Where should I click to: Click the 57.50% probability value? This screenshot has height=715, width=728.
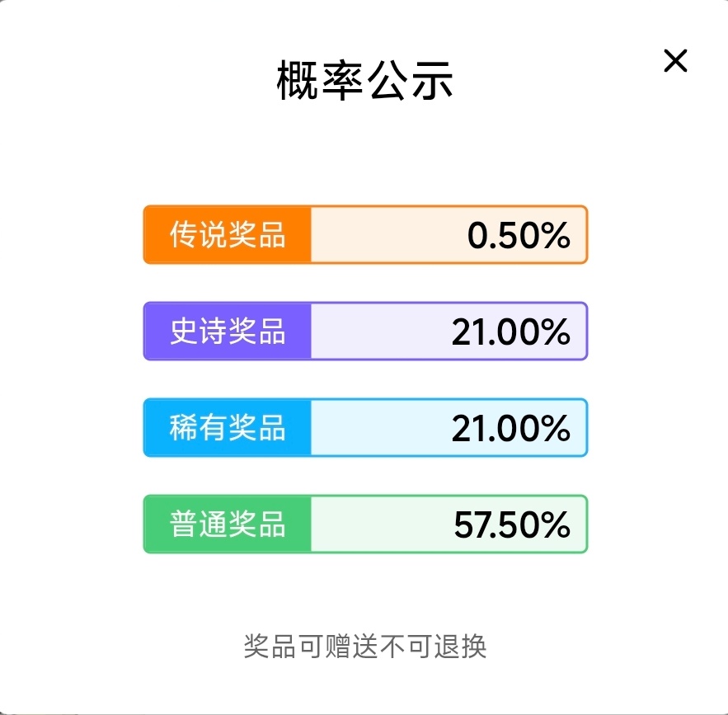tap(512, 525)
